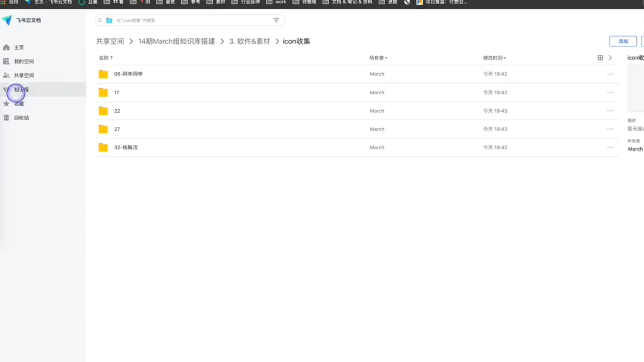Open the 共享空间 sidebar item
This screenshot has height=362, width=644.
tap(23, 75)
